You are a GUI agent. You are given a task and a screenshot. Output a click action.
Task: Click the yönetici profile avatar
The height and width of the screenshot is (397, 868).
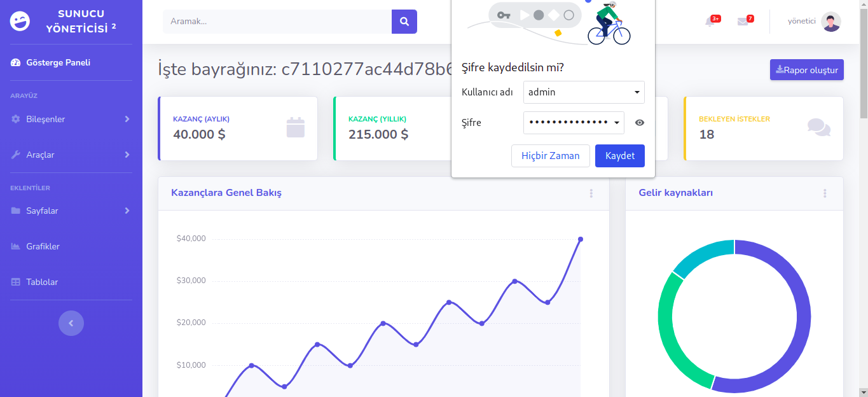pyautogui.click(x=831, y=22)
